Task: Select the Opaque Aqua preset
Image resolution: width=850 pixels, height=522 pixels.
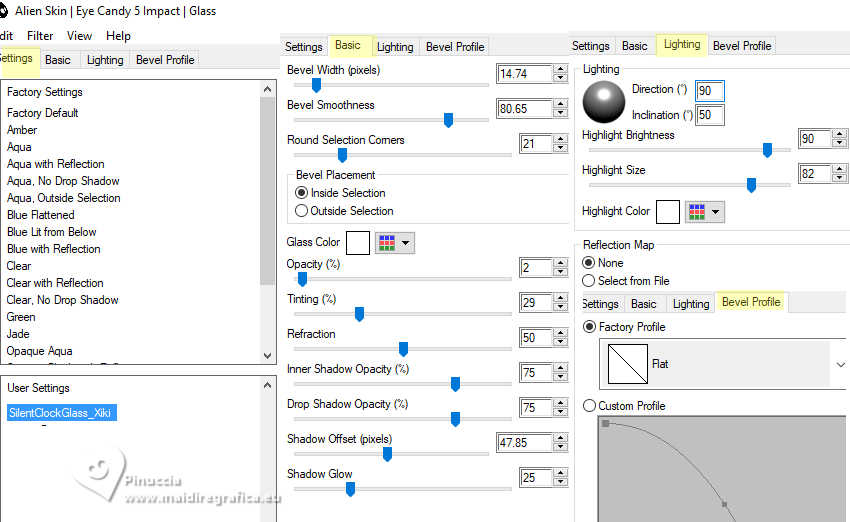Action: [39, 351]
